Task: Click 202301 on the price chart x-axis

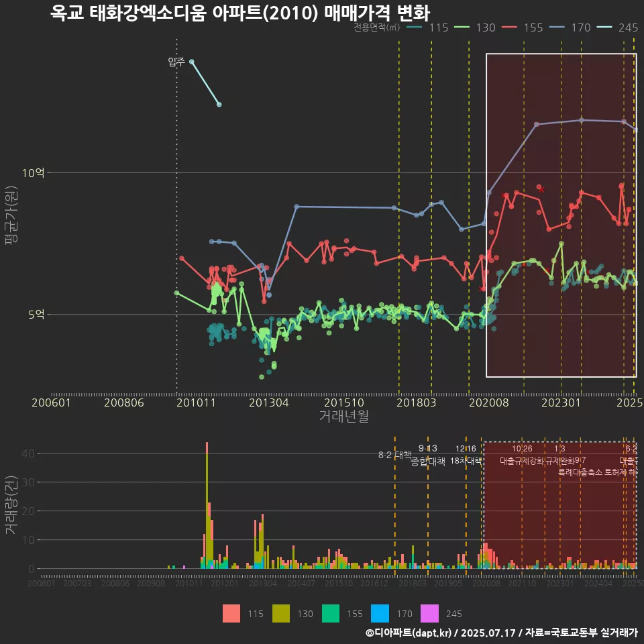Action: pos(561,402)
